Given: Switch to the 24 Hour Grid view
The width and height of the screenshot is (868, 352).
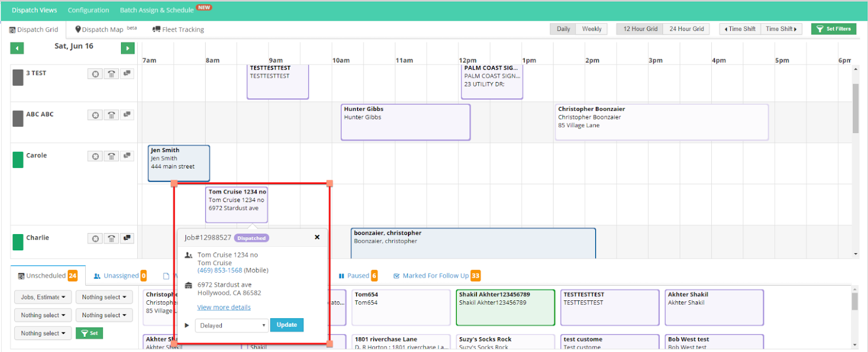Looking at the screenshot, I should click(x=686, y=29).
